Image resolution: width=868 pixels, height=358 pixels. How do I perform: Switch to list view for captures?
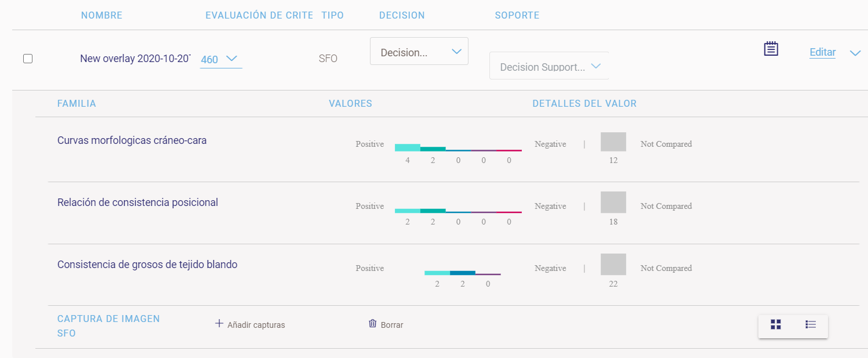(811, 324)
